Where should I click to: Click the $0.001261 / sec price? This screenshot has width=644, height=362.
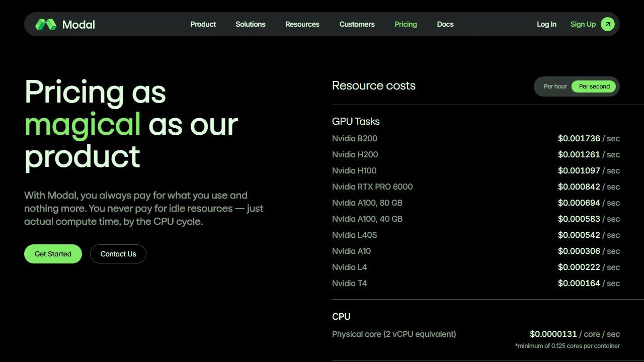tap(589, 154)
